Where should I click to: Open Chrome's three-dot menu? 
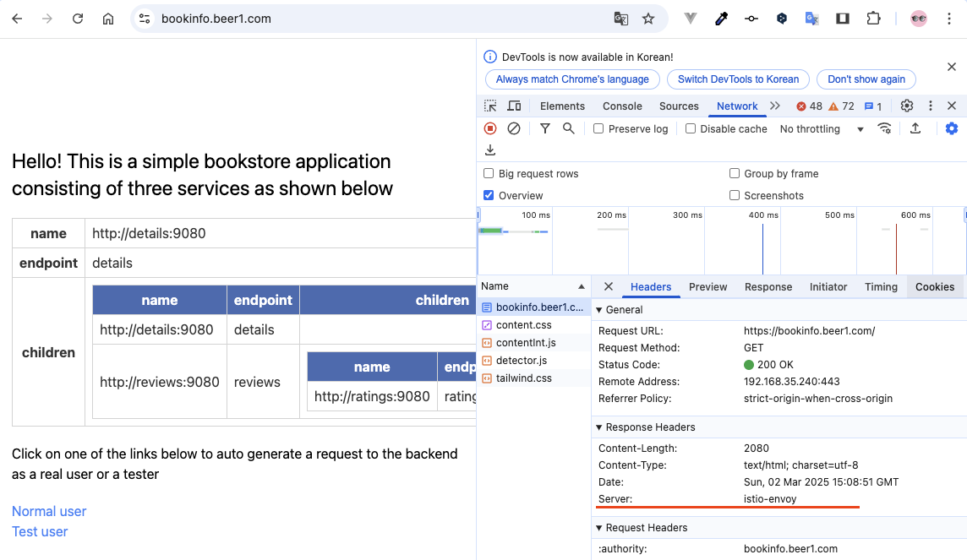click(949, 19)
